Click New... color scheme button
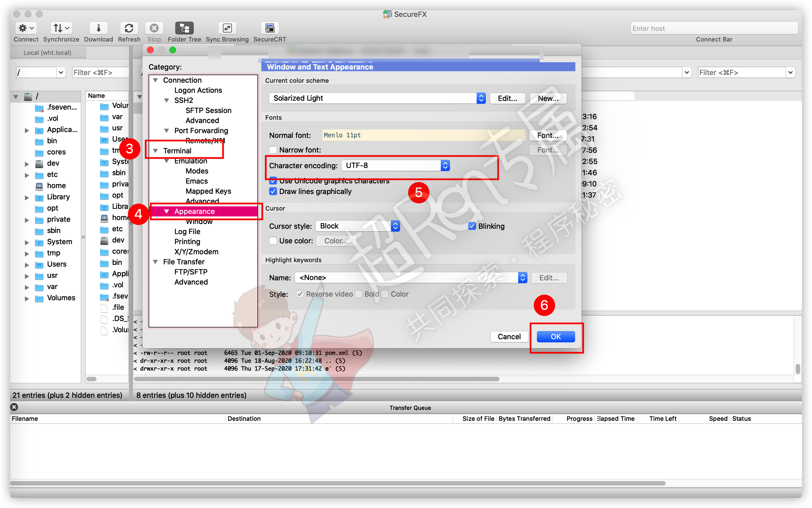 tap(548, 98)
